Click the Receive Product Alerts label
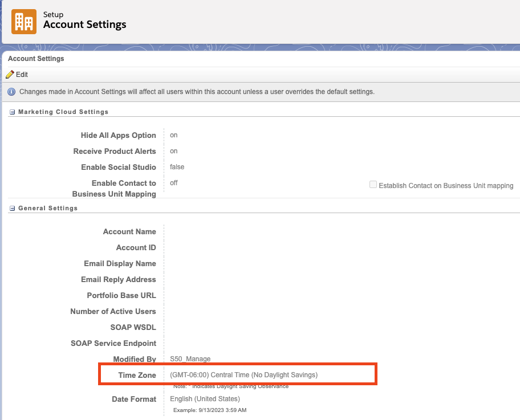Image resolution: width=520 pixels, height=420 pixels. pos(115,151)
